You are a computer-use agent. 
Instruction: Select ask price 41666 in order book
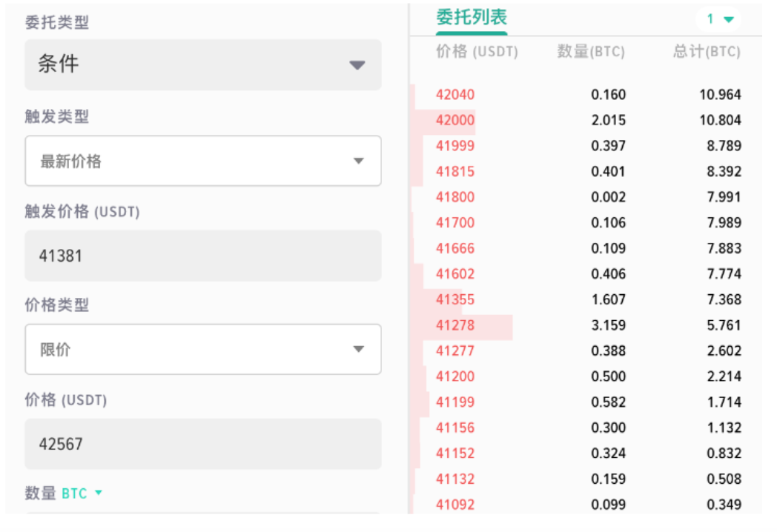[x=455, y=249]
